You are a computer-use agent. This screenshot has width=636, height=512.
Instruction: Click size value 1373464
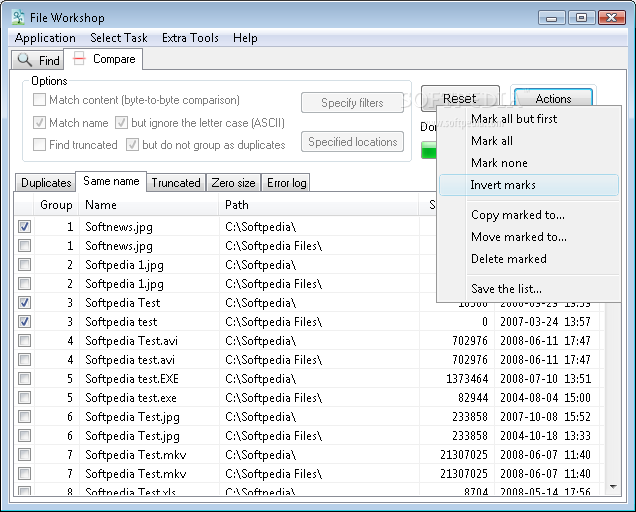point(467,379)
